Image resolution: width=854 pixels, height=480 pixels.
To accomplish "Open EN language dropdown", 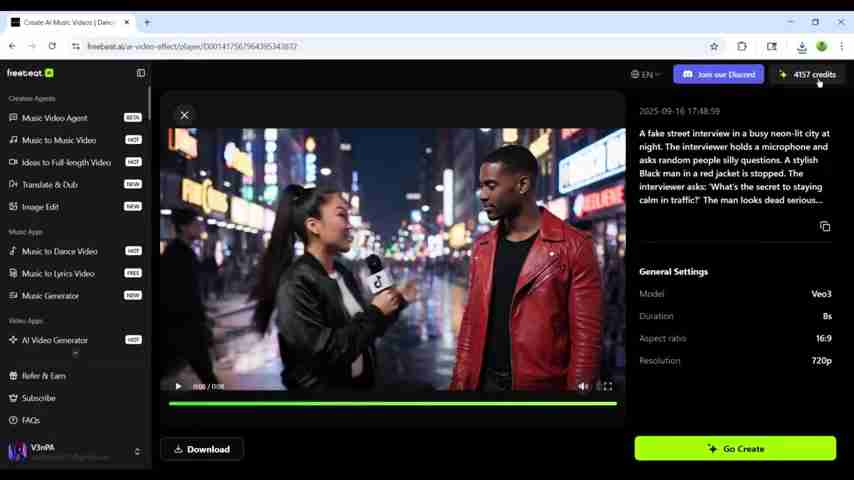I will point(645,75).
